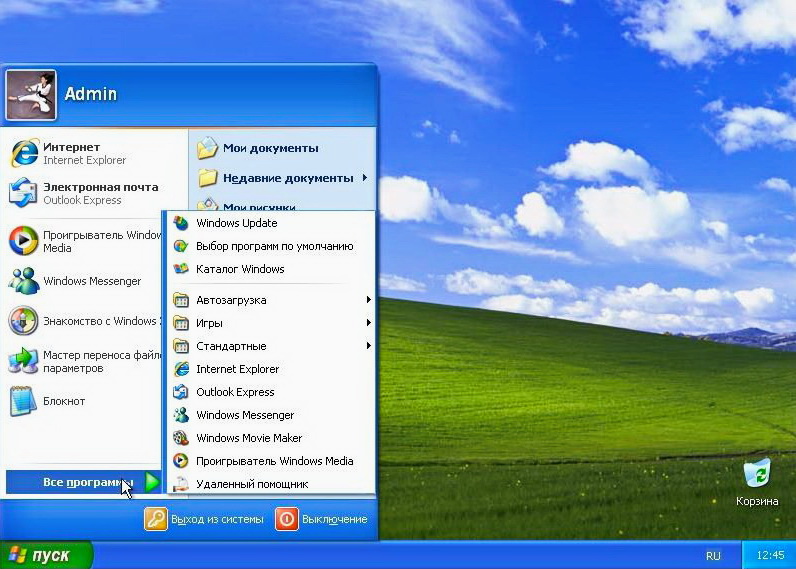The height and width of the screenshot is (569, 796).
Task: Click the Admin user avatar picture
Action: 31,95
